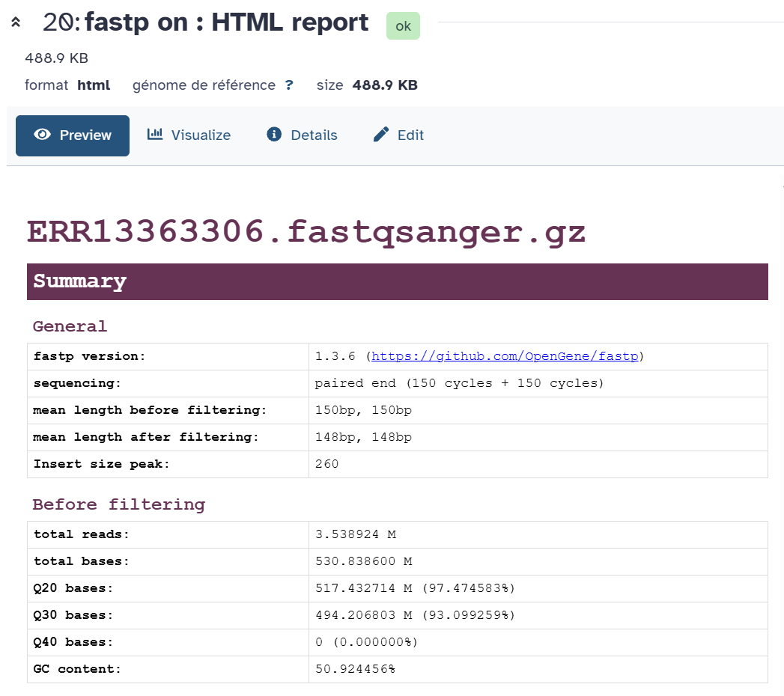Select the 'paired end (150 cycles + 150 cycles)' cell
The width and height of the screenshot is (784, 696).
538,384
